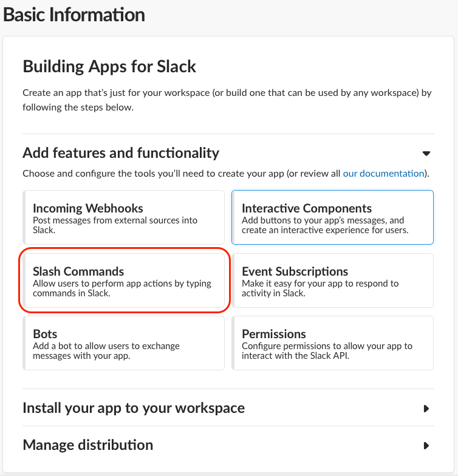Click the intro paragraph about creating an app
Image resolution: width=458 pixels, height=476 pixels.
(226, 100)
